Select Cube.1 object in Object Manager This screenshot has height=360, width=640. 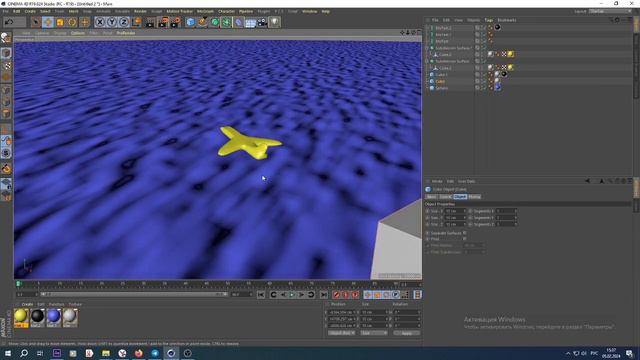(x=441, y=75)
